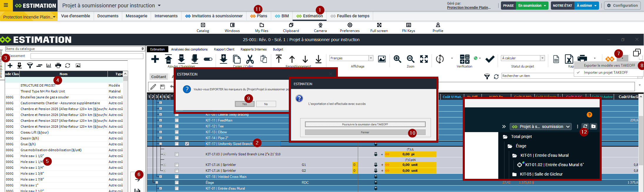Open the Catalog icon in toolbar
This screenshot has width=644, height=192.
[203, 28]
